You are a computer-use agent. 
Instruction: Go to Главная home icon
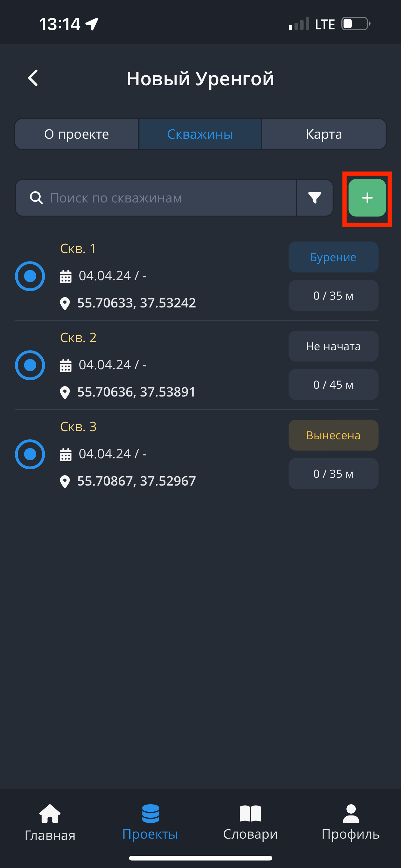click(50, 814)
